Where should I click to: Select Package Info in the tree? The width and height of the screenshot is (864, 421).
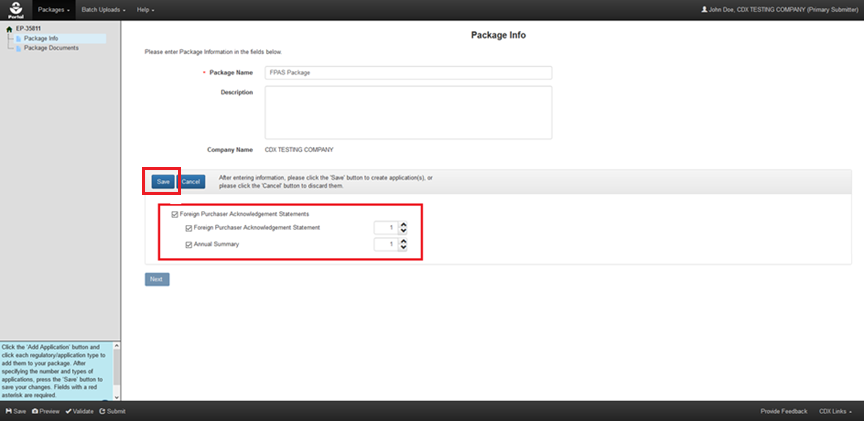[41, 39]
